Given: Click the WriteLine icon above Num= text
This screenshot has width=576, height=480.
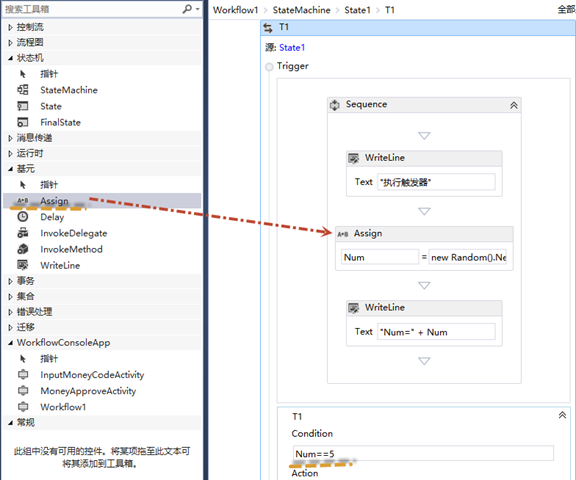Looking at the screenshot, I should click(x=353, y=308).
